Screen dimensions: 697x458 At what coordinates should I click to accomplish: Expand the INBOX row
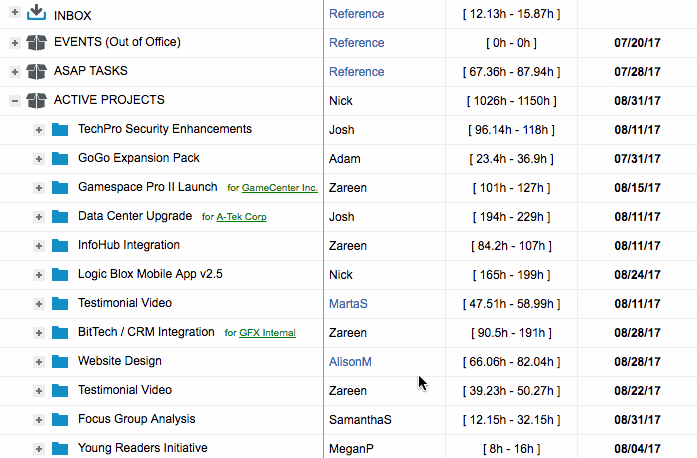coord(14,14)
